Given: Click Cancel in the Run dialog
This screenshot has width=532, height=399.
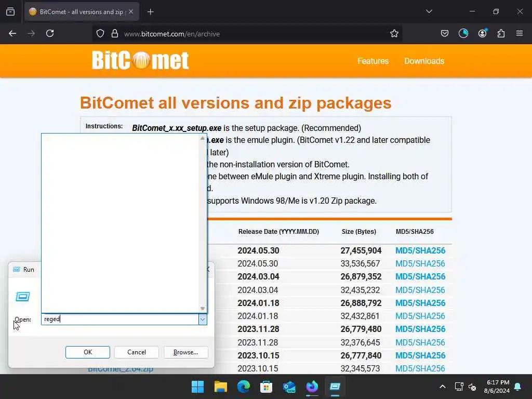Looking at the screenshot, I should 137,352.
